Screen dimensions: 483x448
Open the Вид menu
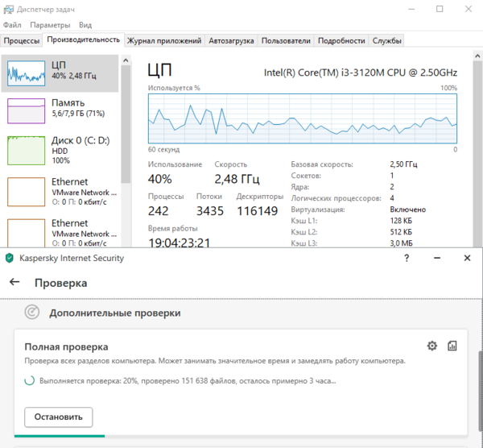(x=85, y=25)
